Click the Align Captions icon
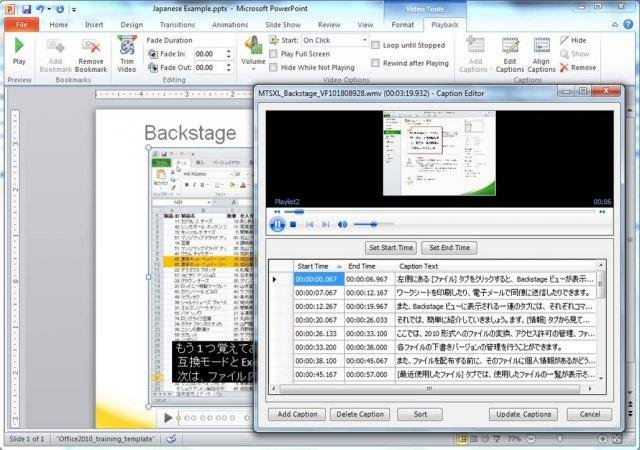The width and height of the screenshot is (640, 450). (x=541, y=46)
